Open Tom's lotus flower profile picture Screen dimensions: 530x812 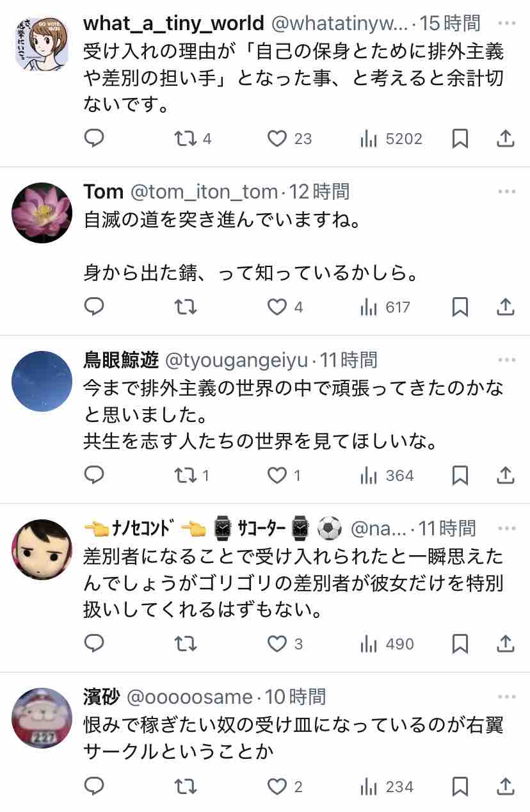(42, 213)
